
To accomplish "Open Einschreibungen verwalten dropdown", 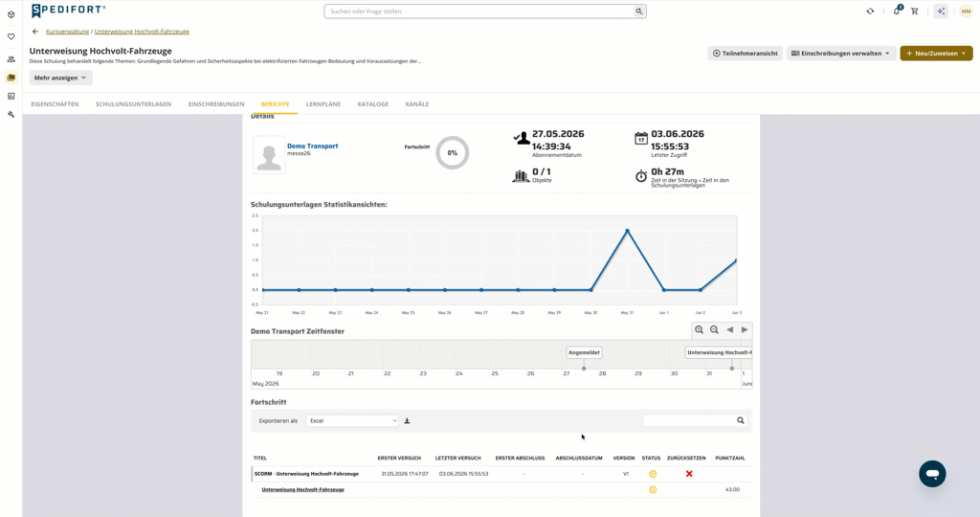I will click(x=840, y=54).
